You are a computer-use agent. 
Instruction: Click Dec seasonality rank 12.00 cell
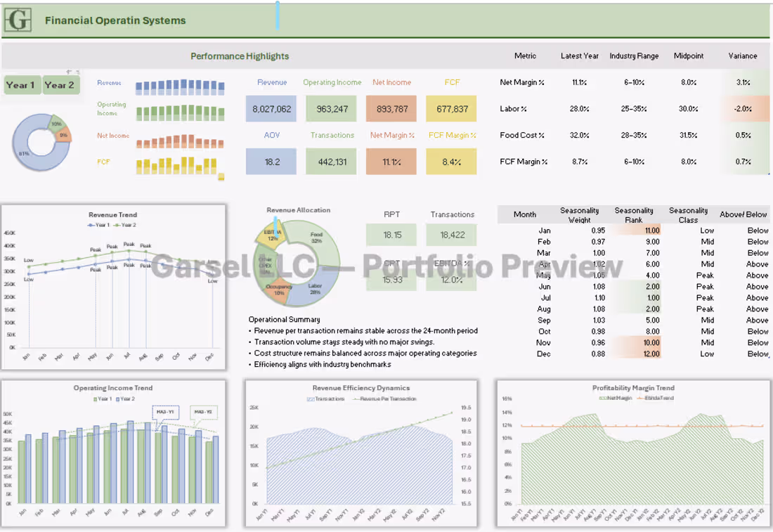pos(635,354)
